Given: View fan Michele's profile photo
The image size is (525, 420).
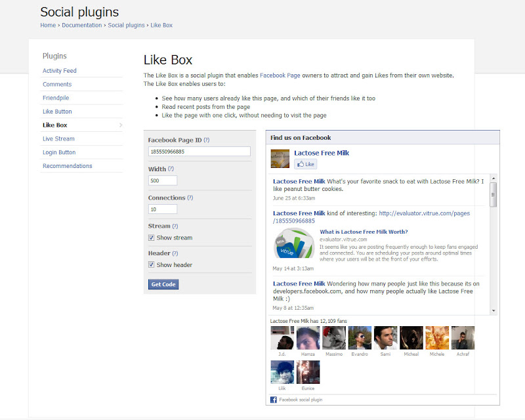Looking at the screenshot, I should 437,337.
